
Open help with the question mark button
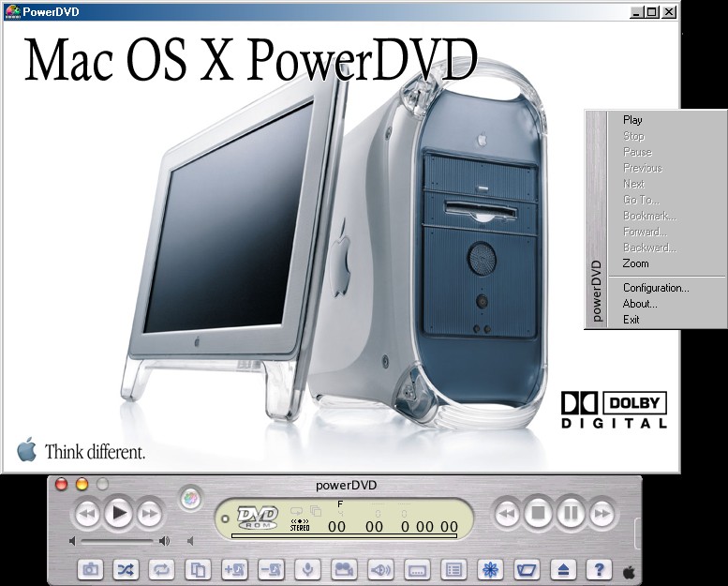600,569
